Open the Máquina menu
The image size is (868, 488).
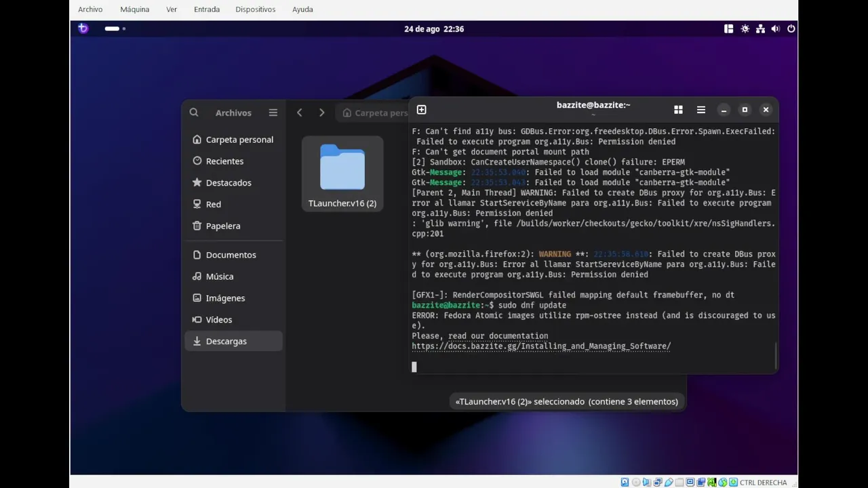pyautogui.click(x=134, y=9)
